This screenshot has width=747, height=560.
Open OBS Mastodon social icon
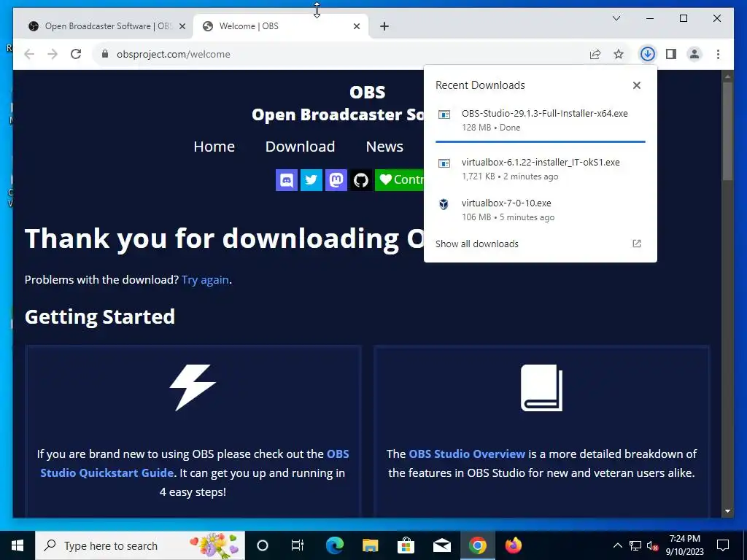click(336, 180)
